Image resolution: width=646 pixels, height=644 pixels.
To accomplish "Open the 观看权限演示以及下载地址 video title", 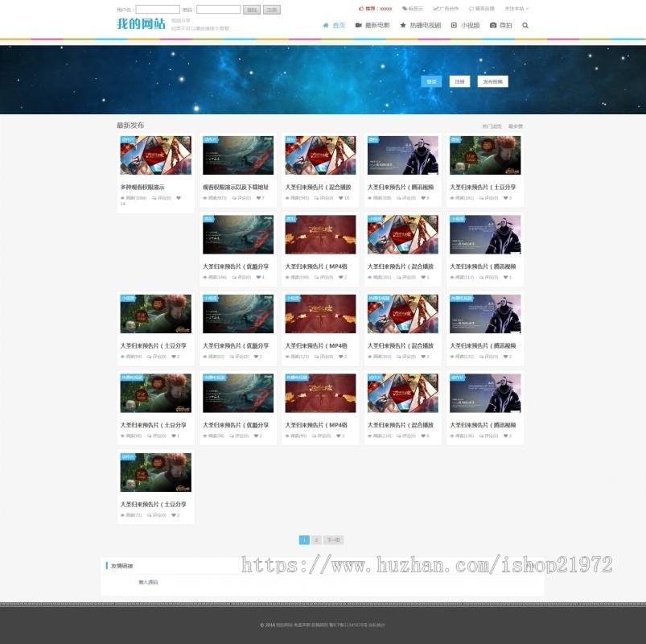I will click(x=236, y=188).
